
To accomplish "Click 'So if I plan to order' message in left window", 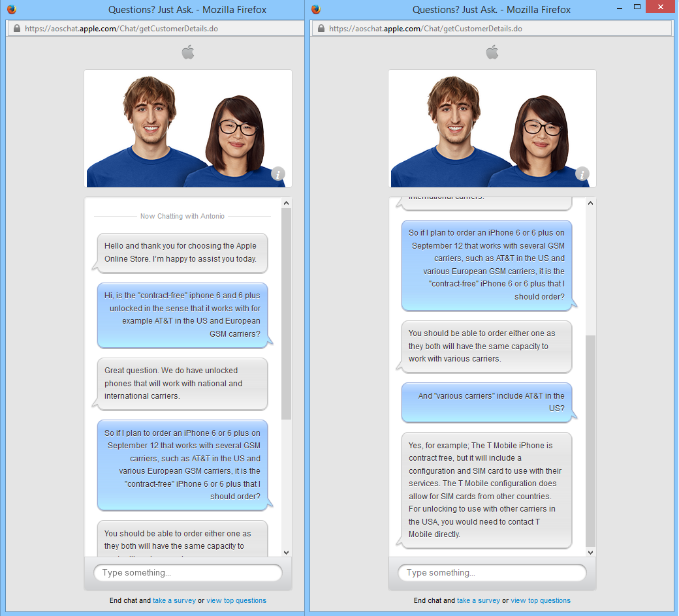I will pyautogui.click(x=182, y=465).
